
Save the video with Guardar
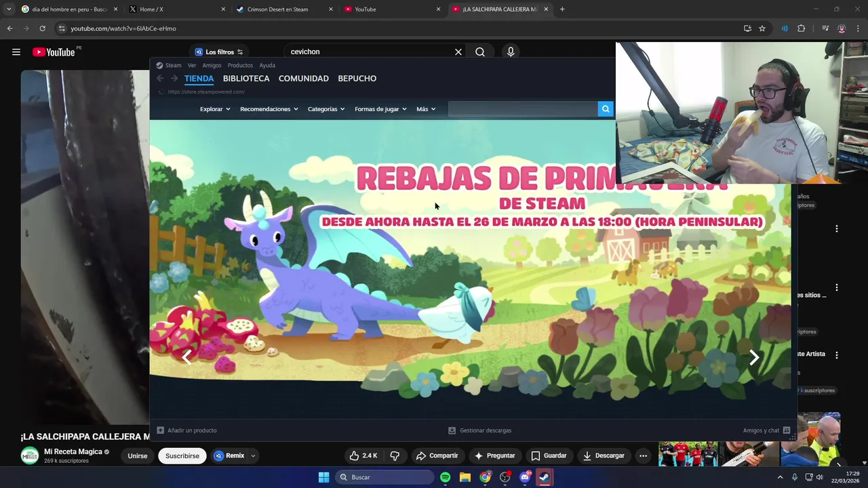tap(549, 455)
